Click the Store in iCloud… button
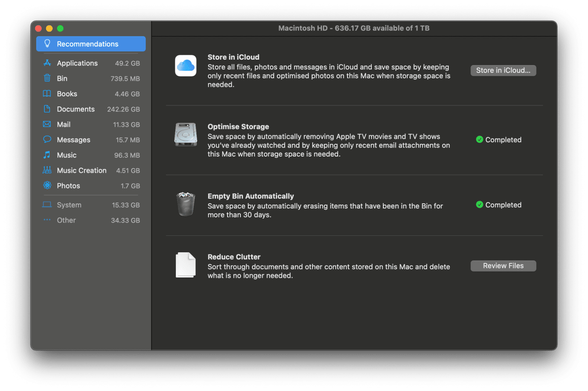588x391 pixels. click(x=503, y=70)
